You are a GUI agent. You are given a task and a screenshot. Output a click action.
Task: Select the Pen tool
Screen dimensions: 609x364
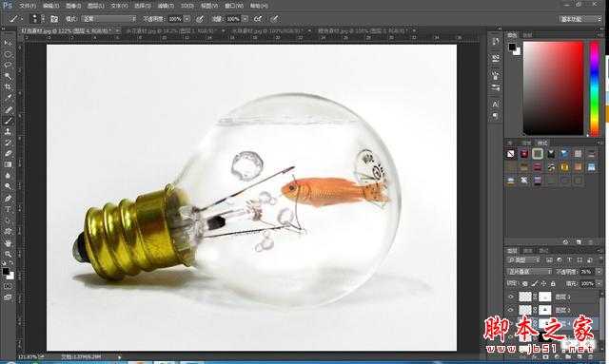click(8, 199)
